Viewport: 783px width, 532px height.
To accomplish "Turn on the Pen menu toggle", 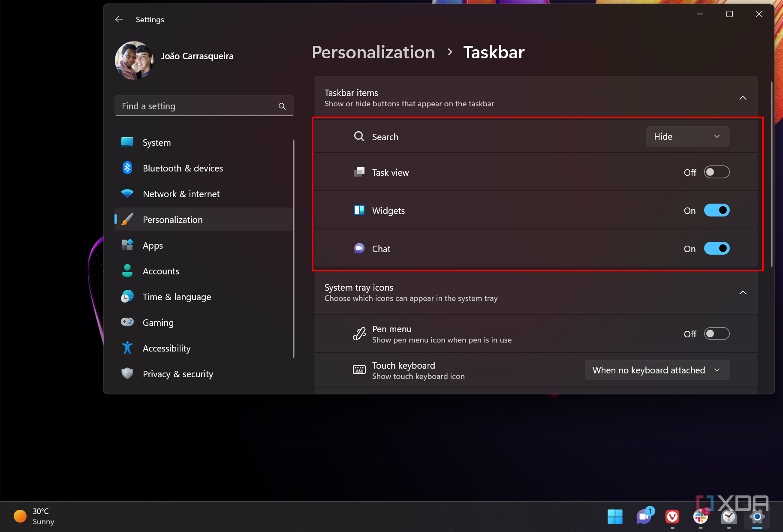I will (x=716, y=334).
